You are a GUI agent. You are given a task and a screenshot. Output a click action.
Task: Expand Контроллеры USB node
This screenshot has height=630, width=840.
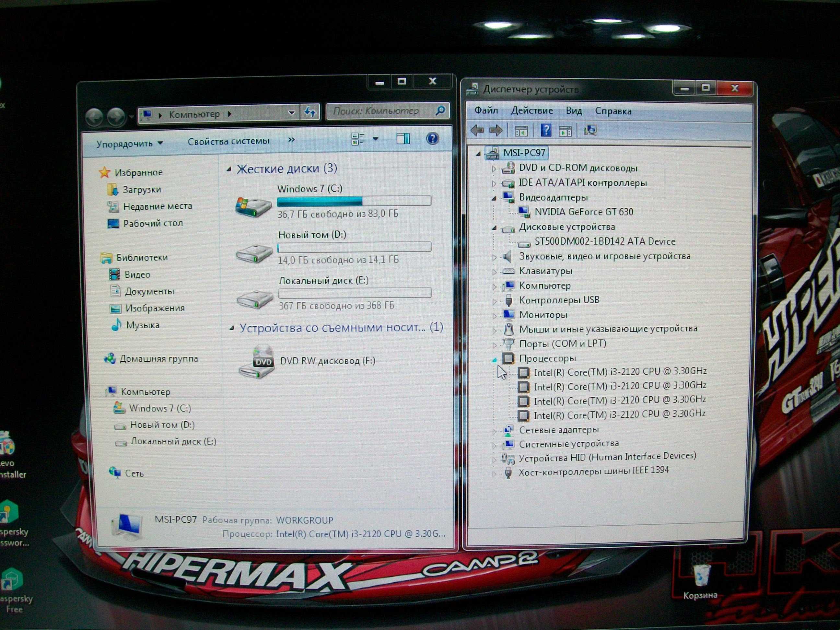pos(494,301)
